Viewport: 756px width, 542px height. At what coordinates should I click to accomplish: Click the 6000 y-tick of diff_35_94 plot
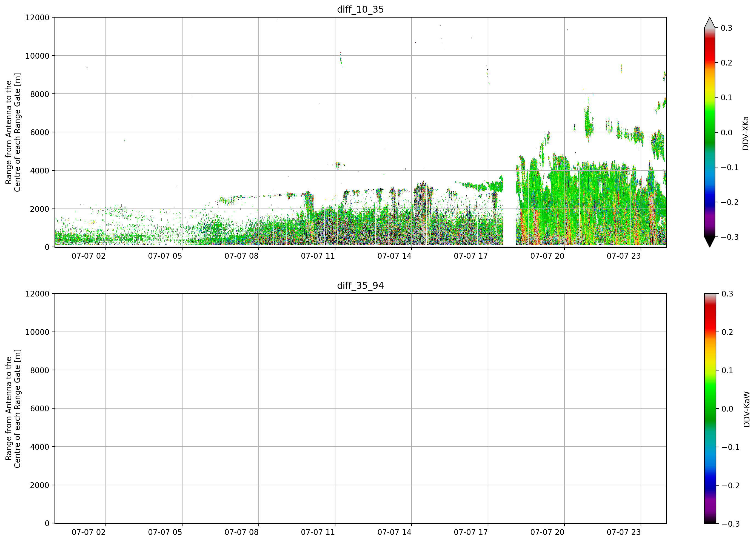(x=40, y=409)
